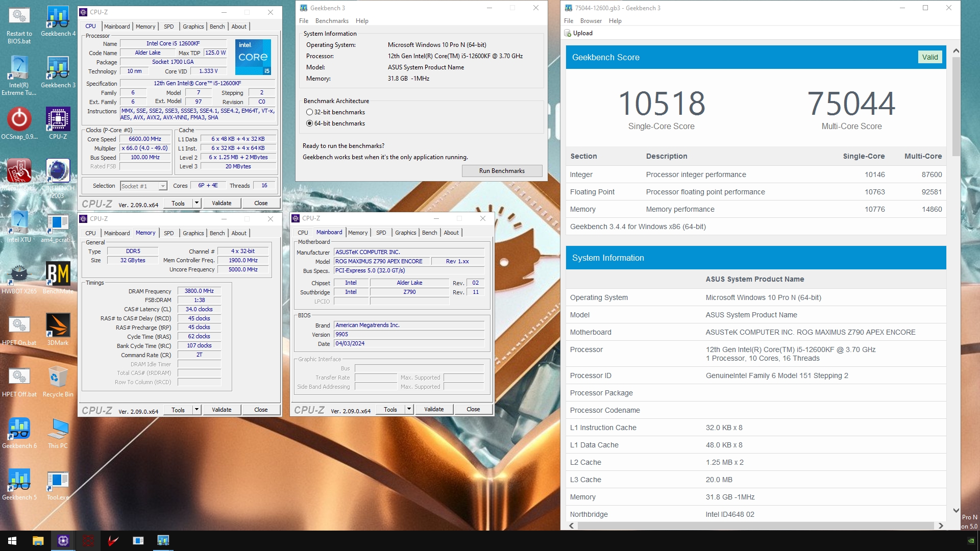
Task: Open HPET Off.bat desktop file
Action: coord(19,382)
